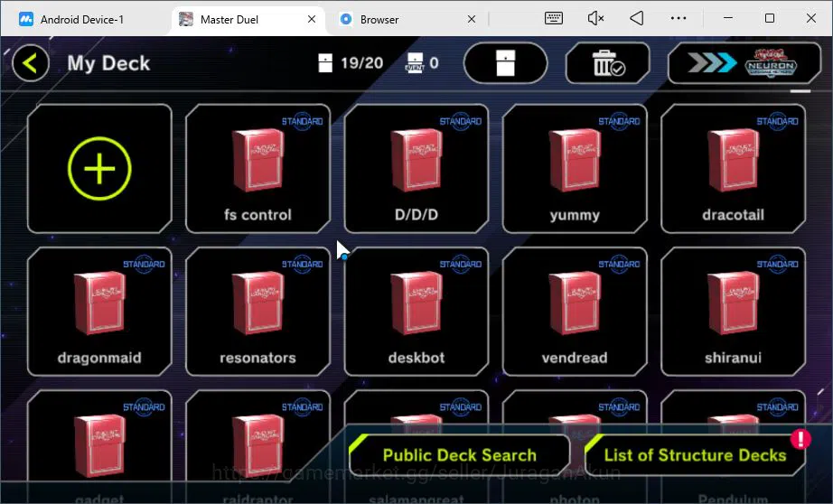Screen dimensions: 833x504
Task: Close the Browser tab
Action: pos(472,19)
